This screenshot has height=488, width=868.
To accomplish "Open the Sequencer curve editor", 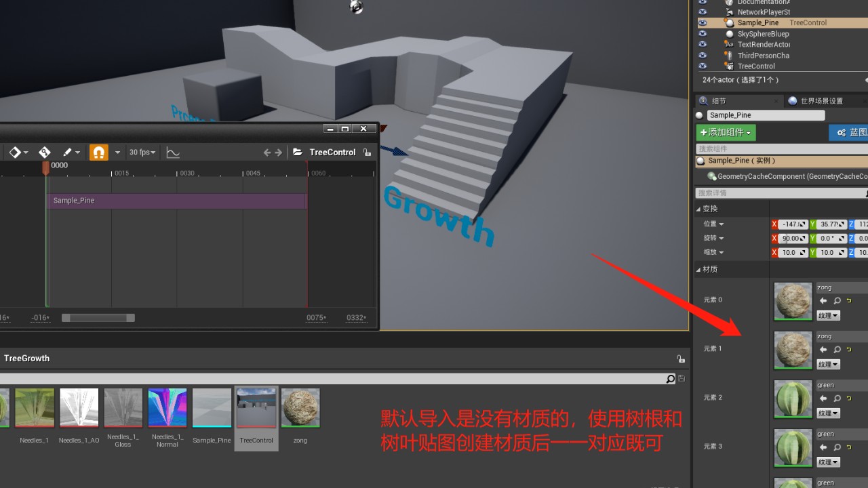I will tap(173, 152).
